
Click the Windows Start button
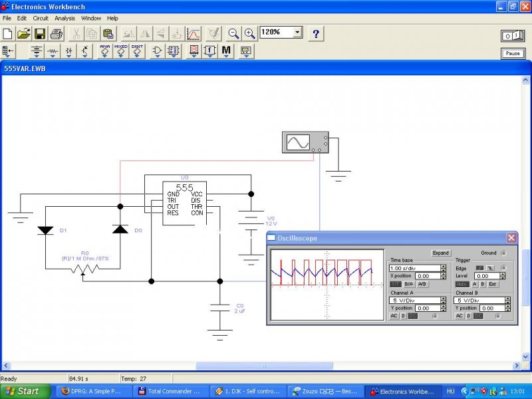coord(25,391)
